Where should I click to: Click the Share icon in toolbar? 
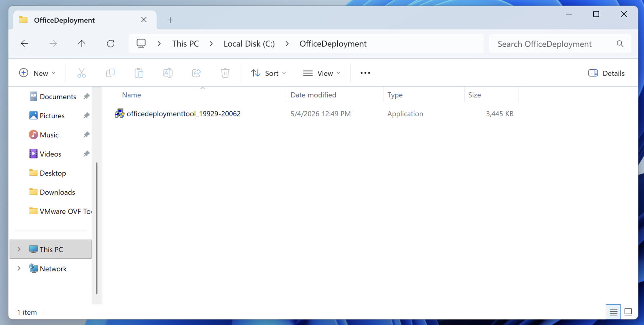(x=196, y=73)
